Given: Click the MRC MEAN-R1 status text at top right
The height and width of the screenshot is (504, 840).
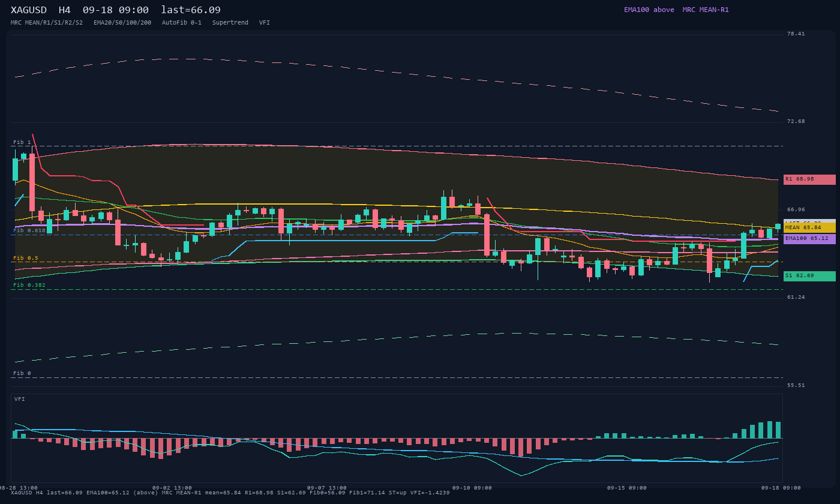Looking at the screenshot, I should coord(706,10).
